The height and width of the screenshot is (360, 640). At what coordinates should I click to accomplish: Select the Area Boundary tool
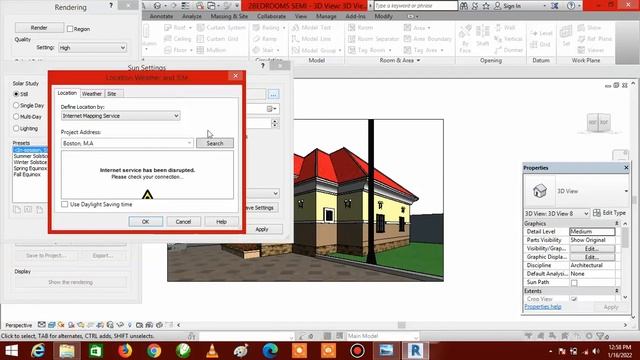point(428,39)
